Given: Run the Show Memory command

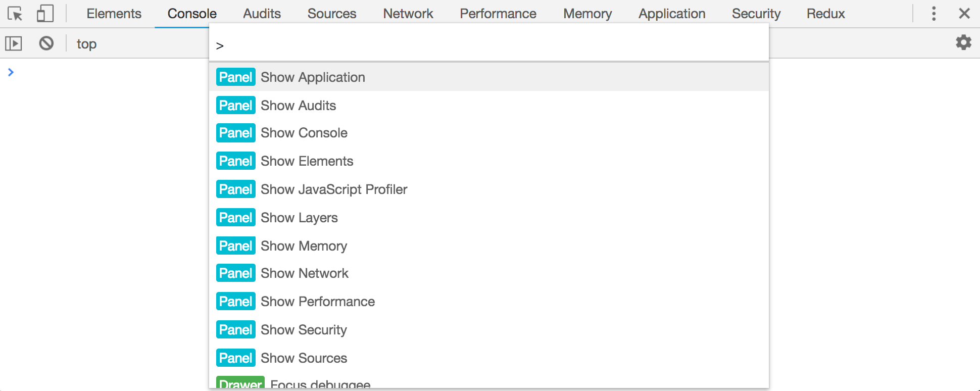Looking at the screenshot, I should [x=489, y=246].
